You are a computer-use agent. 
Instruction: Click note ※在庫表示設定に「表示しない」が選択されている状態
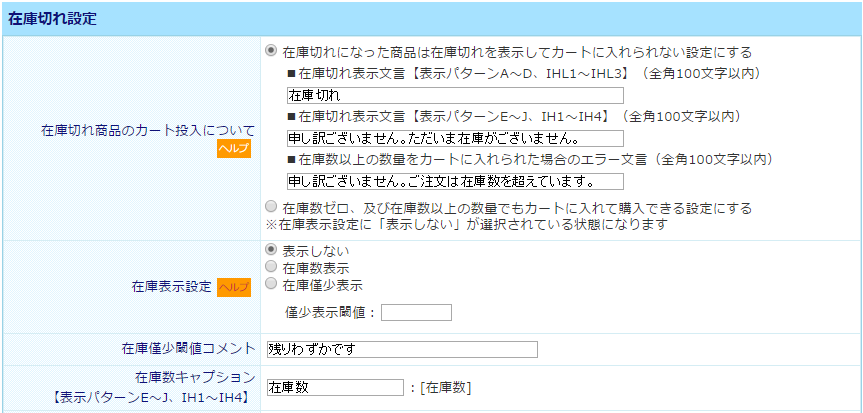(467, 224)
